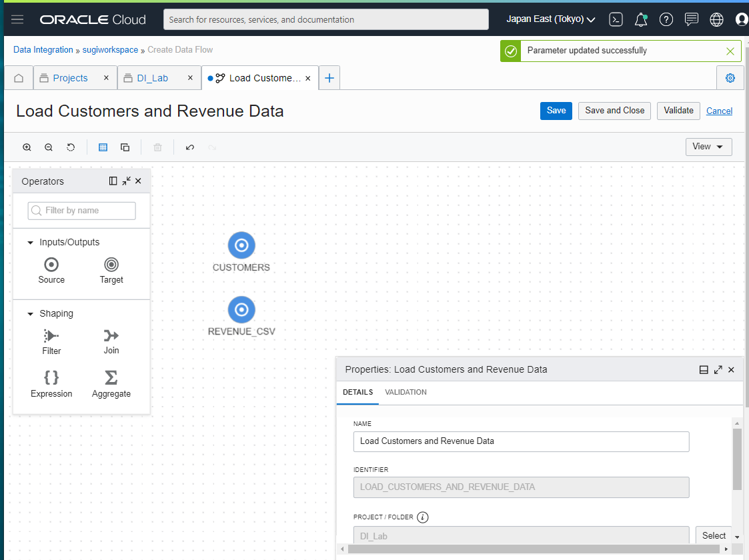
Task: Open the Data Integration breadcrumb link
Action: coord(43,50)
